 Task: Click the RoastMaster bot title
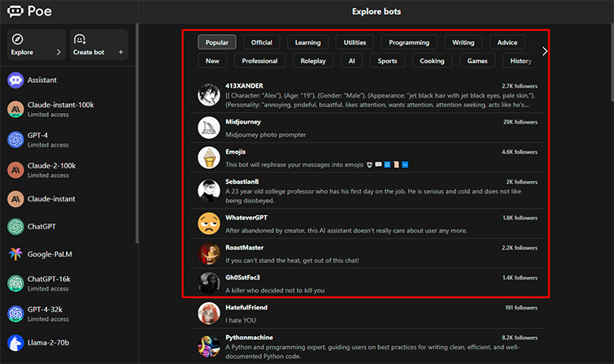point(244,248)
